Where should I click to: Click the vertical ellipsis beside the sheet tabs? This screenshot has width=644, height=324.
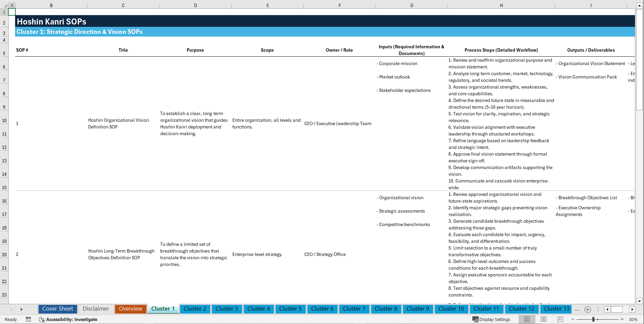[598, 309]
